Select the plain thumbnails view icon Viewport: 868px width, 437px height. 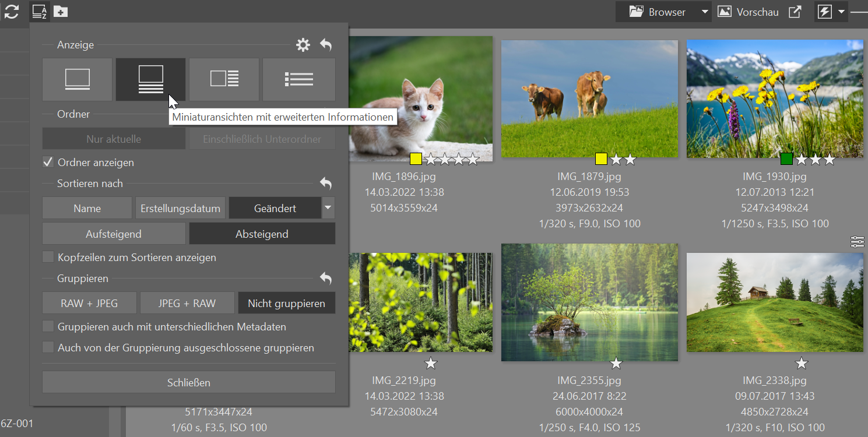click(x=77, y=79)
